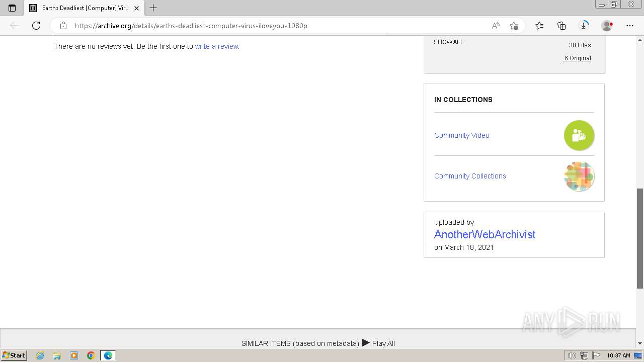This screenshot has width=644, height=362.
Task: Click the write a review link
Action: coord(216,46)
